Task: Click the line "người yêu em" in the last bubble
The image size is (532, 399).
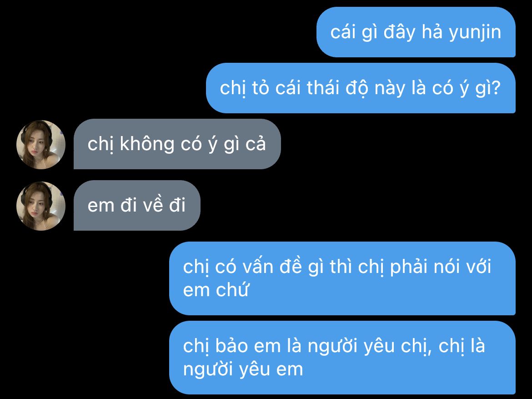Action: click(x=243, y=370)
